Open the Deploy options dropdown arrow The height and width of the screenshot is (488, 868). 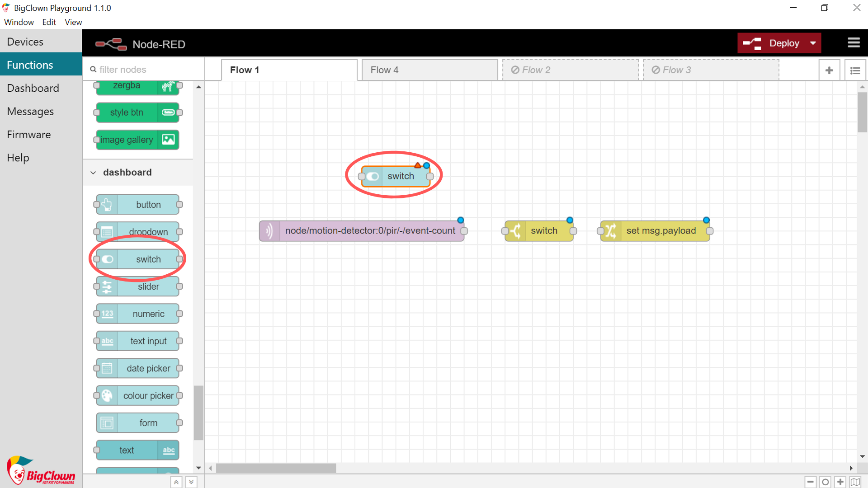coord(813,43)
